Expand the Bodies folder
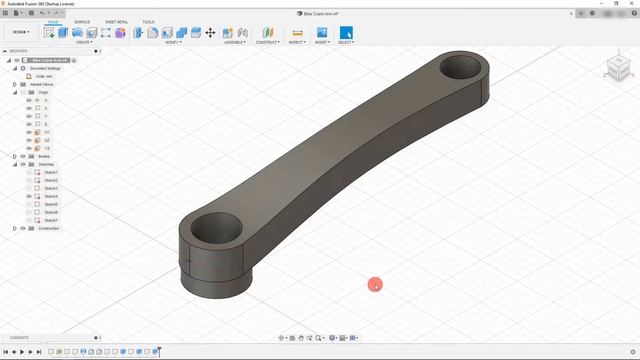The height and width of the screenshot is (360, 640). pyautogui.click(x=15, y=156)
